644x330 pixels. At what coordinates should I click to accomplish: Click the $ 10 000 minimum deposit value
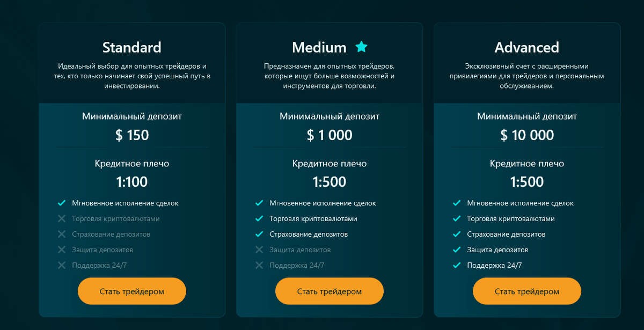click(526, 135)
